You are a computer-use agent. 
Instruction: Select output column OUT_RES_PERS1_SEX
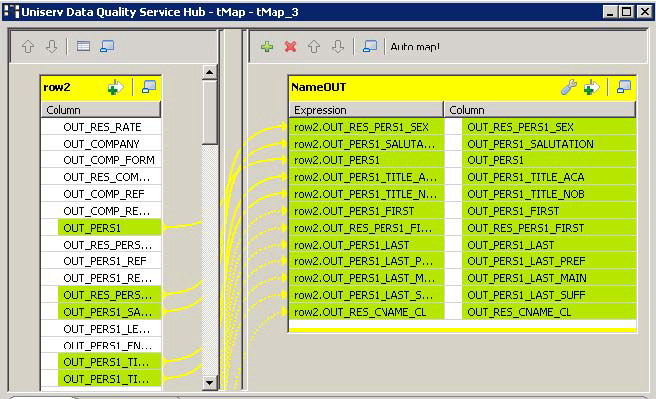549,127
